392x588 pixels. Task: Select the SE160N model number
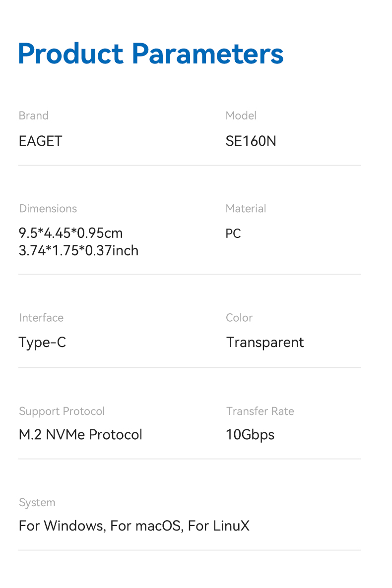[x=251, y=141]
